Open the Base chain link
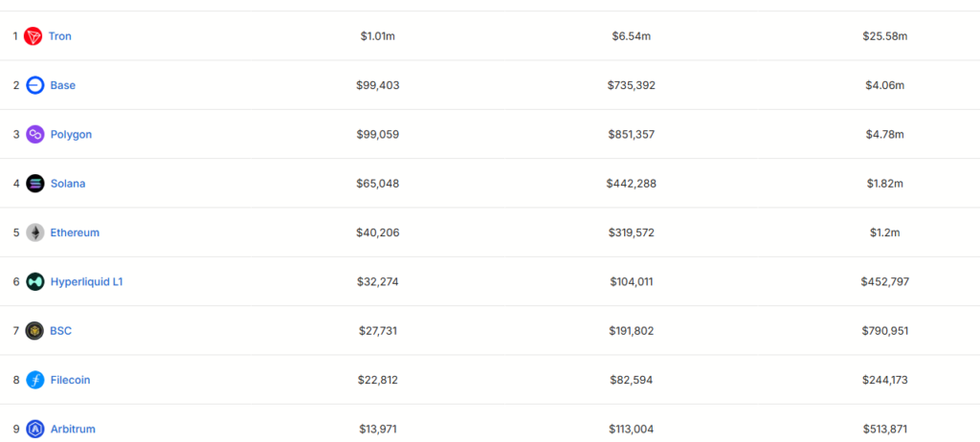This screenshot has width=980, height=442. (63, 85)
